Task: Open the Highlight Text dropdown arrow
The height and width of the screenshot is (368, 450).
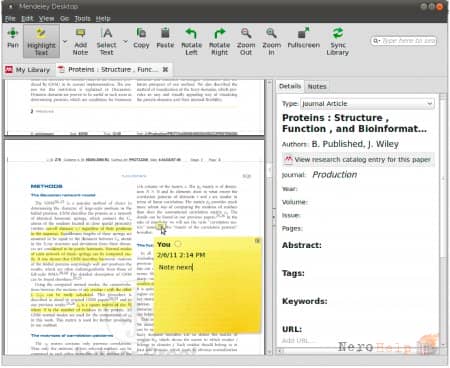Action: pyautogui.click(x=65, y=42)
